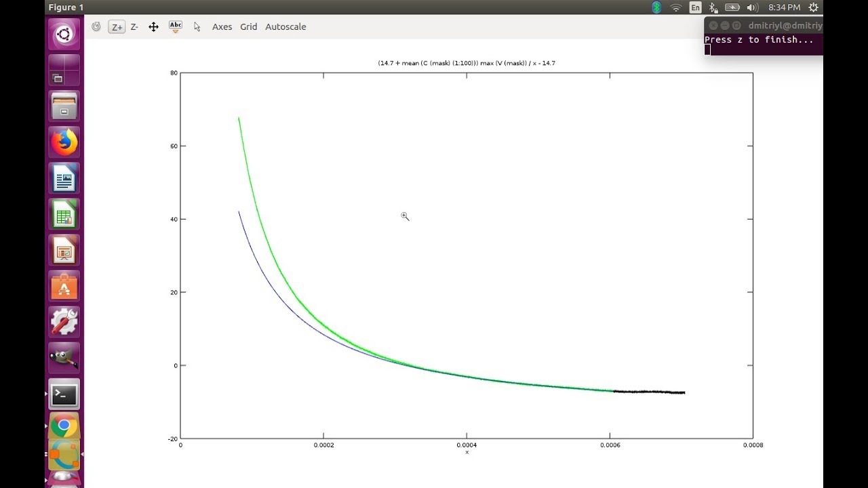Open the battery status menu
Viewport: 868px width, 488px height.
[x=732, y=7]
